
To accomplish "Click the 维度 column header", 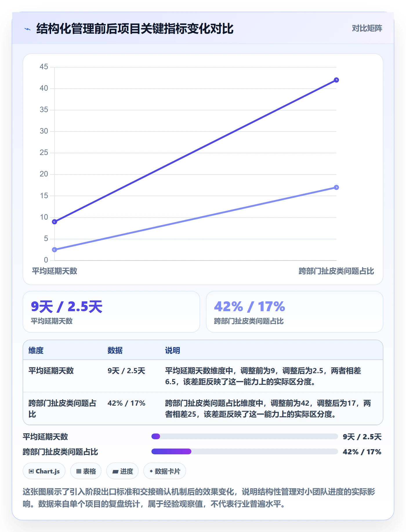I will [36, 350].
